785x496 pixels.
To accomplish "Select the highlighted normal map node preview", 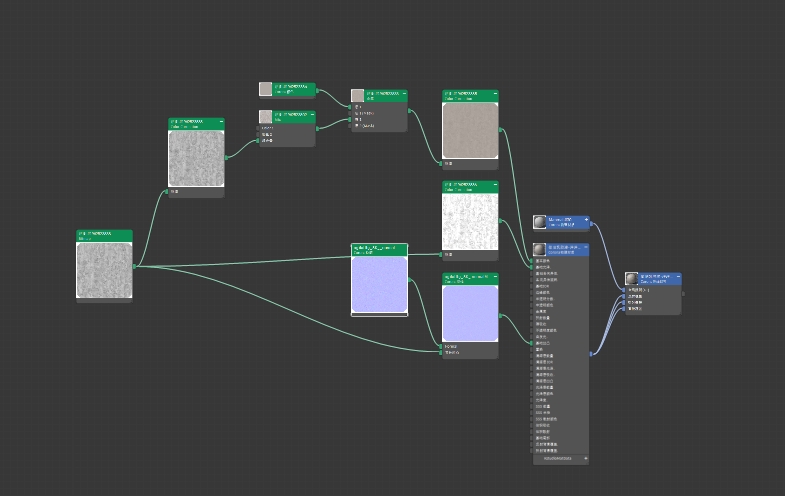I will point(379,284).
